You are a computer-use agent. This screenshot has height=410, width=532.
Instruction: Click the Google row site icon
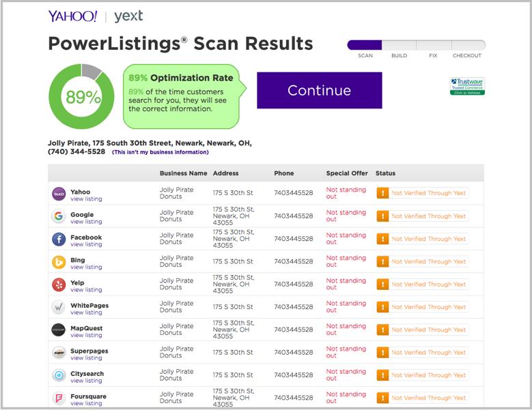pyautogui.click(x=59, y=216)
